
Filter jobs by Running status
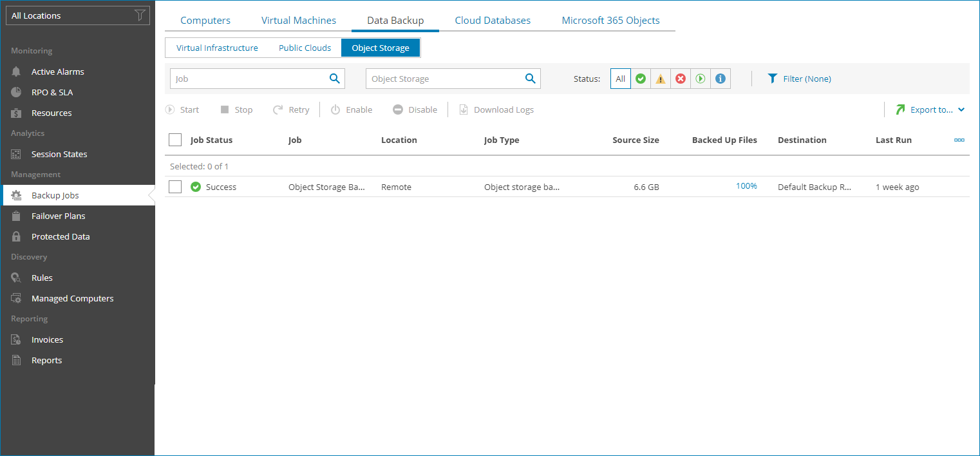tap(701, 78)
